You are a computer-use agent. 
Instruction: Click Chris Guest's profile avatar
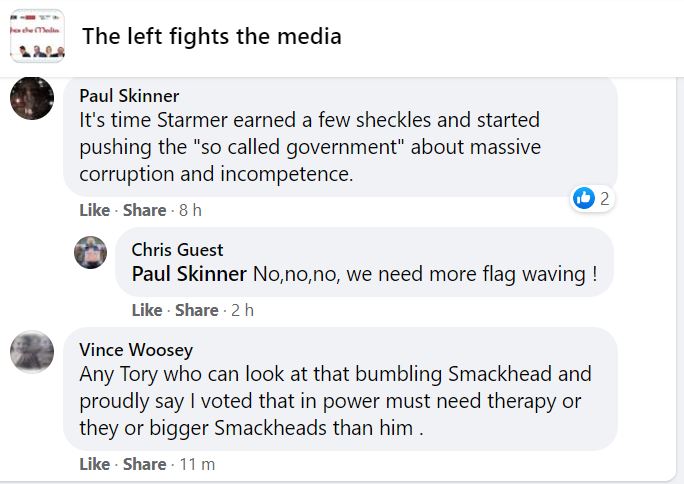(91, 252)
